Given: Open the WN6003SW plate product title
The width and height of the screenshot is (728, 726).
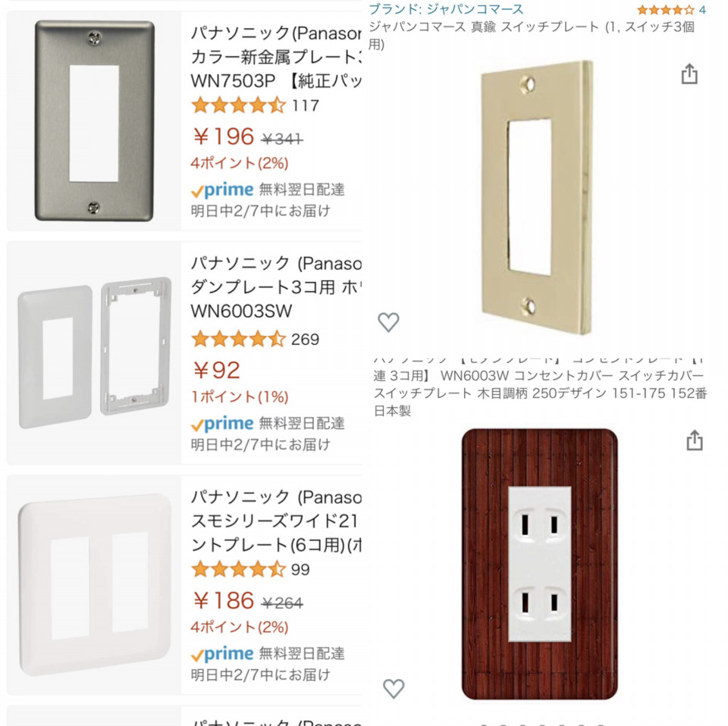Looking at the screenshot, I should coord(276,287).
